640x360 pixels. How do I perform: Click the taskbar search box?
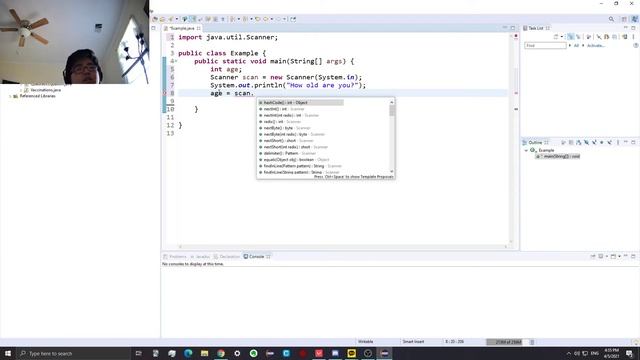click(74, 353)
